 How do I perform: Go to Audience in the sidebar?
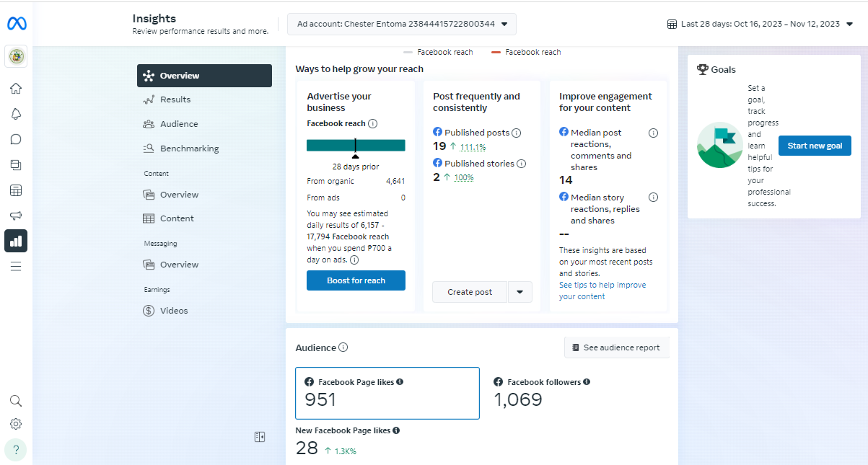(179, 124)
